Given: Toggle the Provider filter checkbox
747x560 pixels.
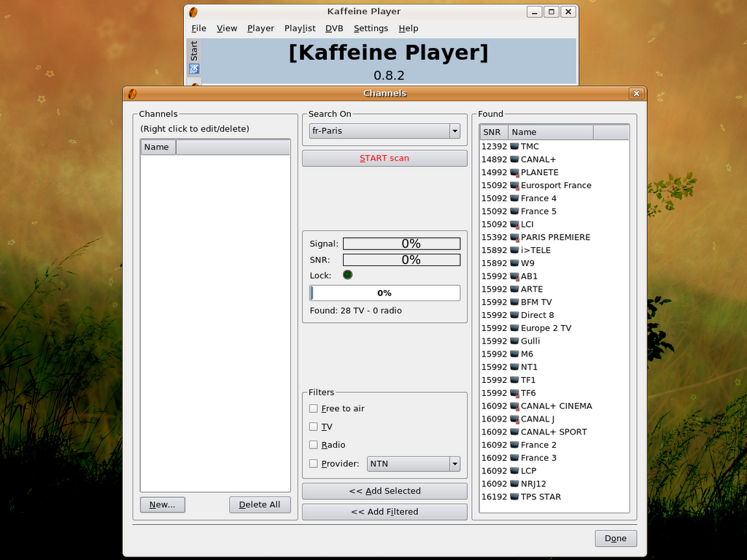Looking at the screenshot, I should (314, 464).
